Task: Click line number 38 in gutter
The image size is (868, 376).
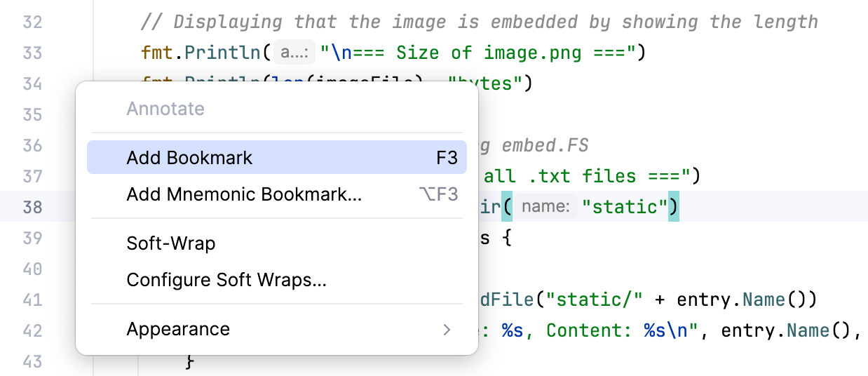Action: (x=33, y=207)
